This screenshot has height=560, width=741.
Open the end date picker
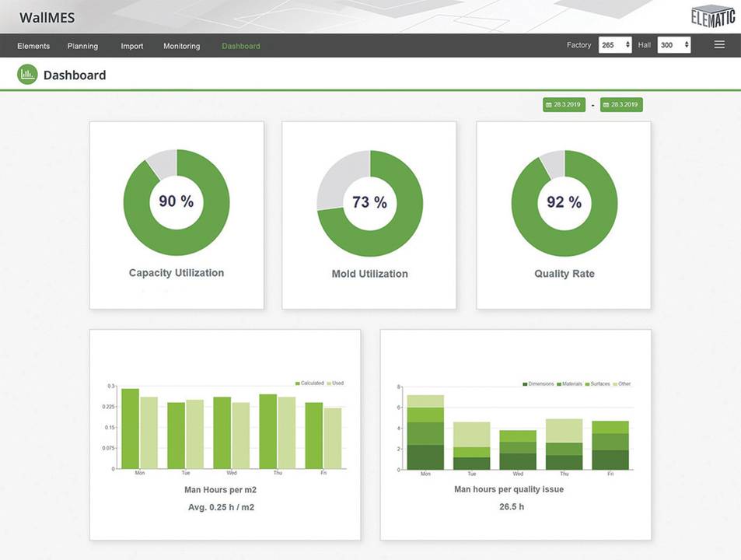[x=621, y=105]
